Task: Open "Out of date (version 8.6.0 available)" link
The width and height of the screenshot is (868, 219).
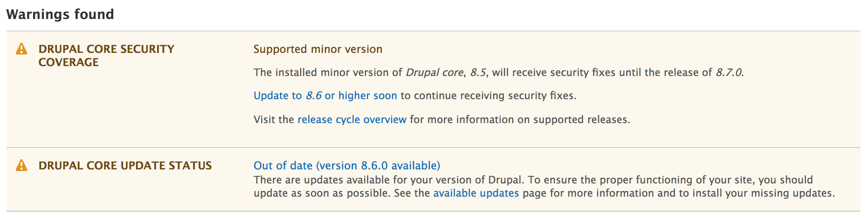Action: pos(347,166)
